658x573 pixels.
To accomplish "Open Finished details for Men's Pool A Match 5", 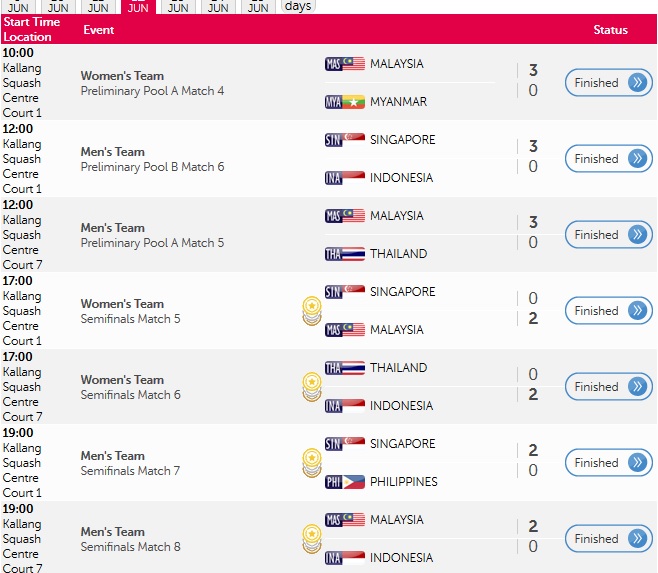I will click(608, 235).
